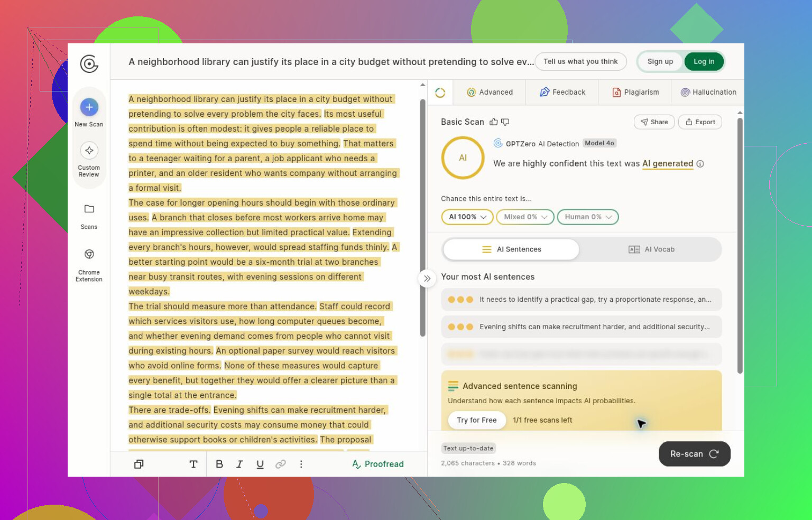This screenshot has height=520, width=812.
Task: Click Try for Free button
Action: coord(477,420)
